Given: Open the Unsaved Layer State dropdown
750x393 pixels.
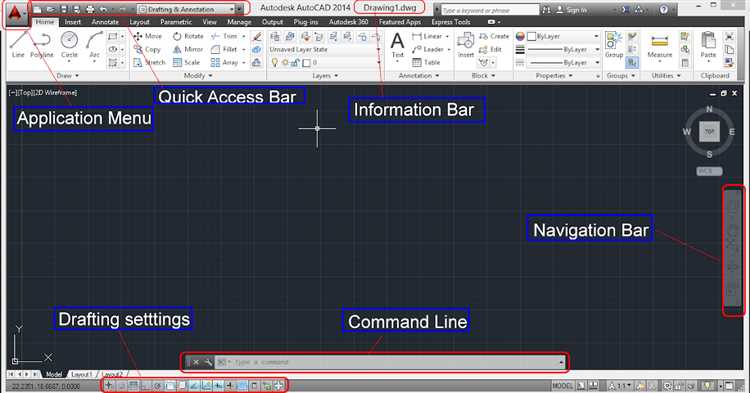Looking at the screenshot, I should pyautogui.click(x=324, y=49).
